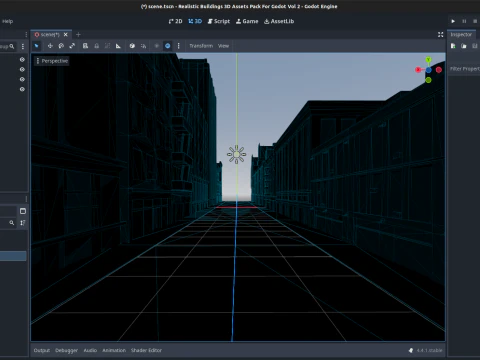The width and height of the screenshot is (480, 360).
Task: Toggle the preview environment globe icon
Action: point(168,46)
